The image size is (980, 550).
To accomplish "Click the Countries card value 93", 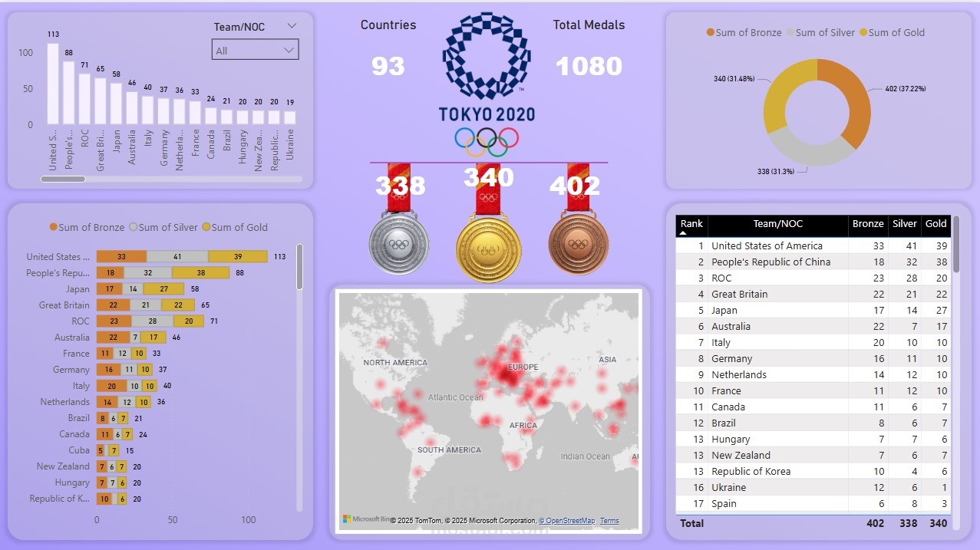I will (388, 66).
